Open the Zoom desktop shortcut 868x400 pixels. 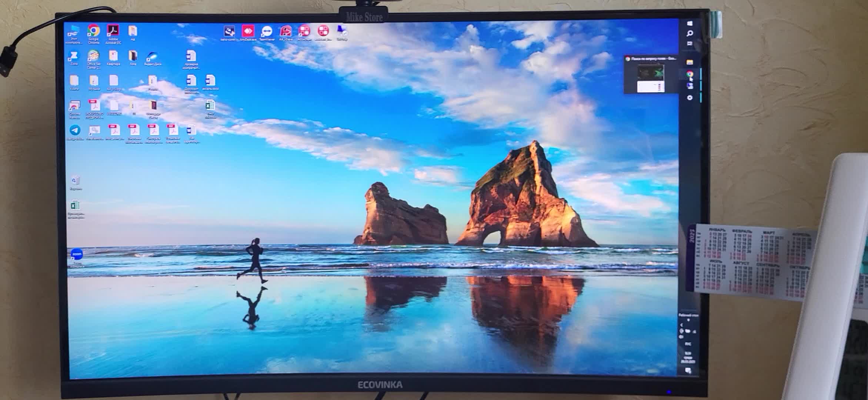(77, 257)
